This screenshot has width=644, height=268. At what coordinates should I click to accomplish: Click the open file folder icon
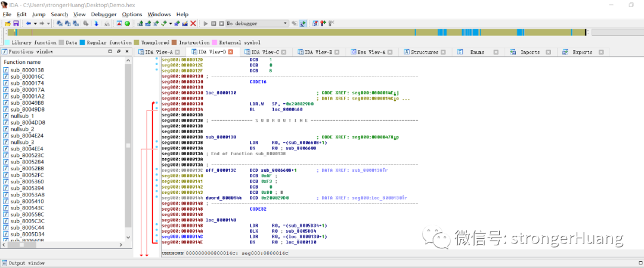[8, 23]
